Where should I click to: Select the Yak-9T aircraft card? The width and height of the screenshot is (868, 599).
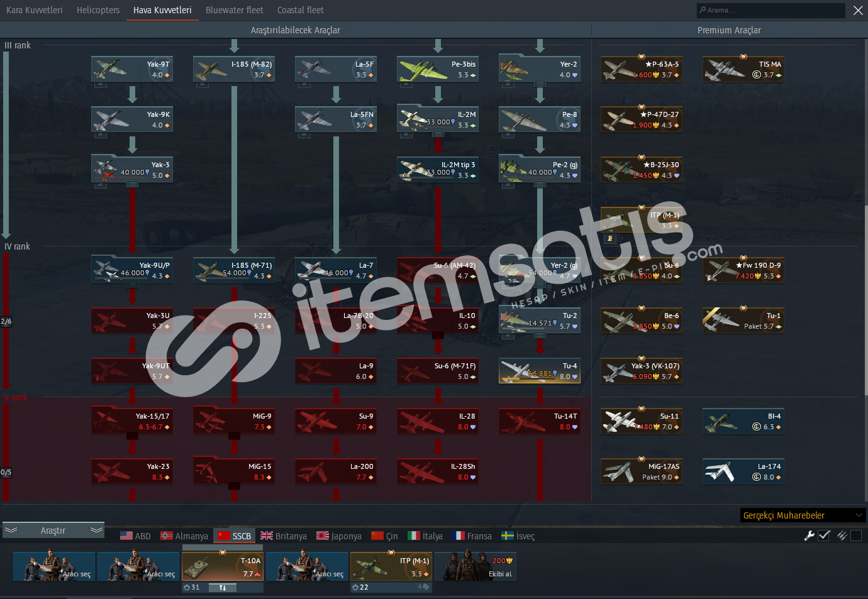pyautogui.click(x=132, y=69)
